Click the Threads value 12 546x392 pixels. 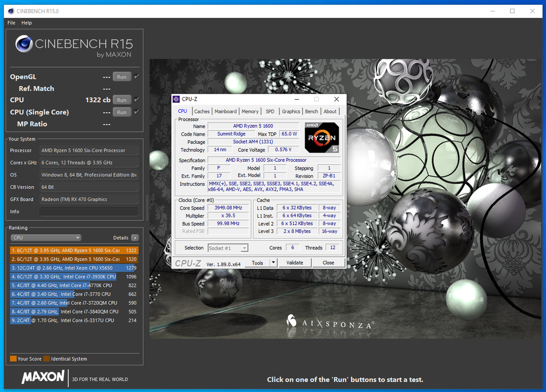click(x=332, y=248)
